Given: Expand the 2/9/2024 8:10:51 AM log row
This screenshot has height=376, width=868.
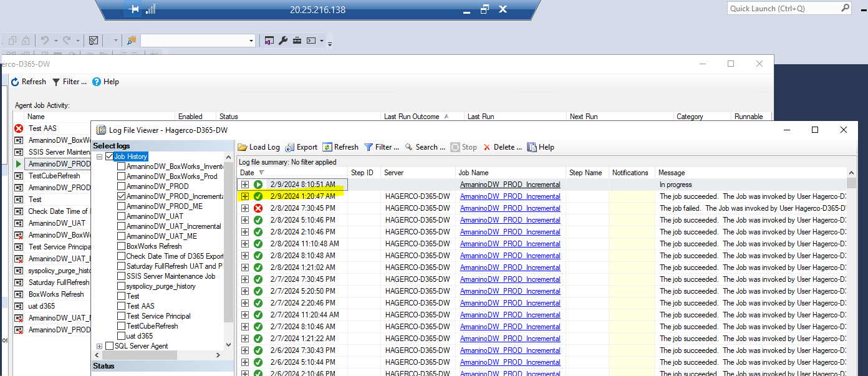Looking at the screenshot, I should (x=245, y=185).
